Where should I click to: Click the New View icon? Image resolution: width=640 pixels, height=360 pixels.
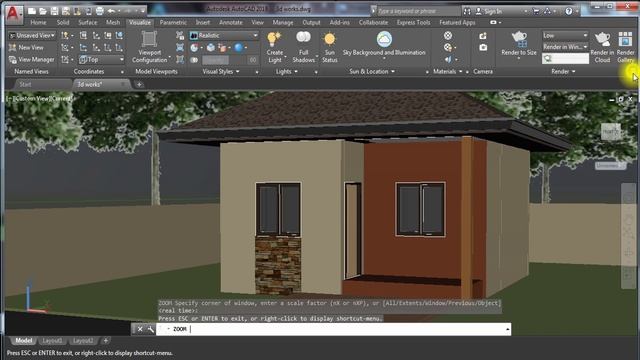pos(26,47)
